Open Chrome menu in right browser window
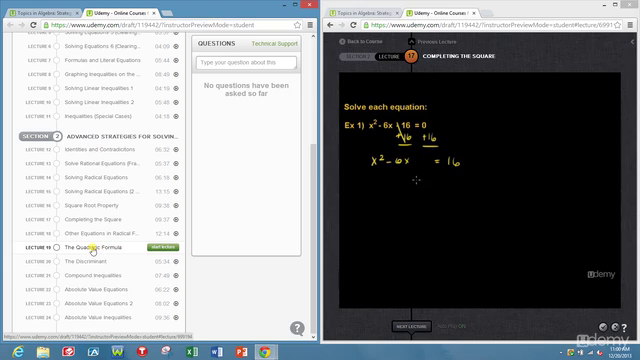Viewport: 640px width, 360px height. pyautogui.click(x=630, y=25)
